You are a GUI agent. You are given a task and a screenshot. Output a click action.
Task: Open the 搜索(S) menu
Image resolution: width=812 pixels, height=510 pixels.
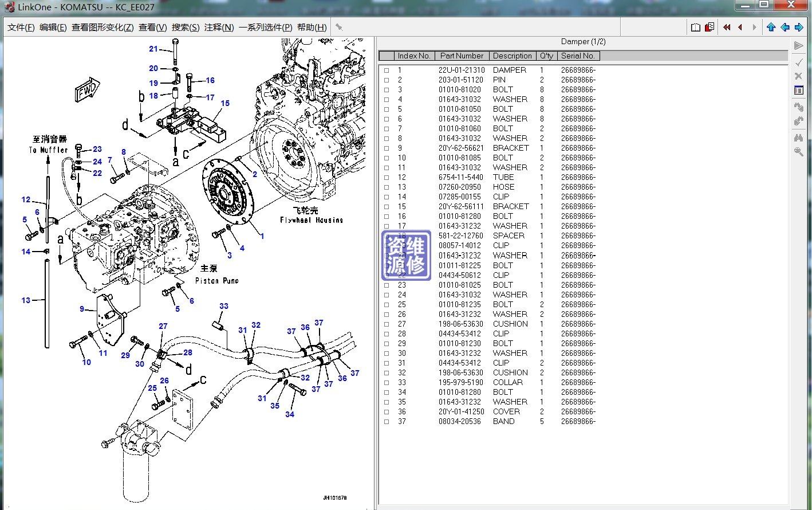186,28
